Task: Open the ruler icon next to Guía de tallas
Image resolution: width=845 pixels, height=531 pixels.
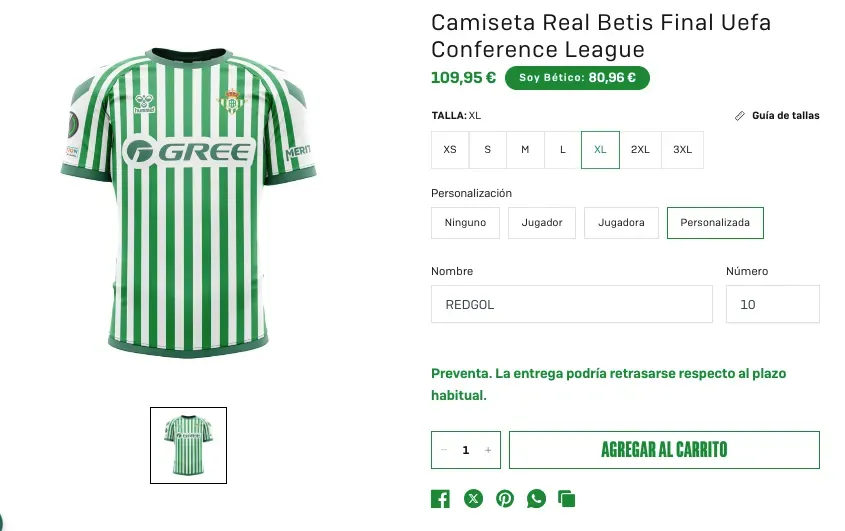Action: [739, 116]
